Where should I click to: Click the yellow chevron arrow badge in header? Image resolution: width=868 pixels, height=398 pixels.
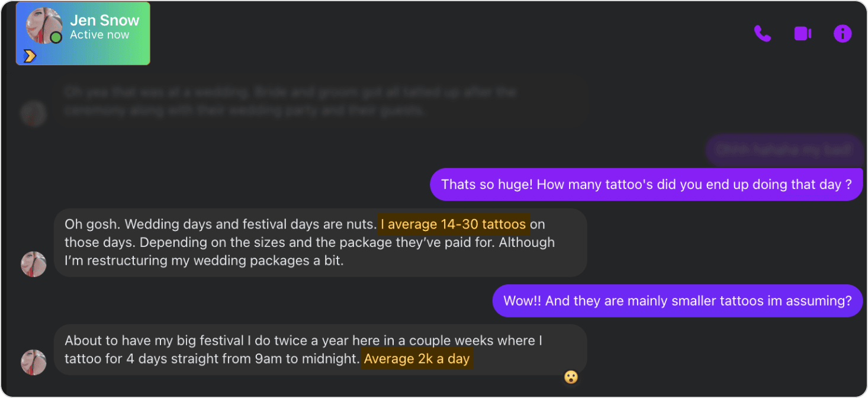pos(30,56)
